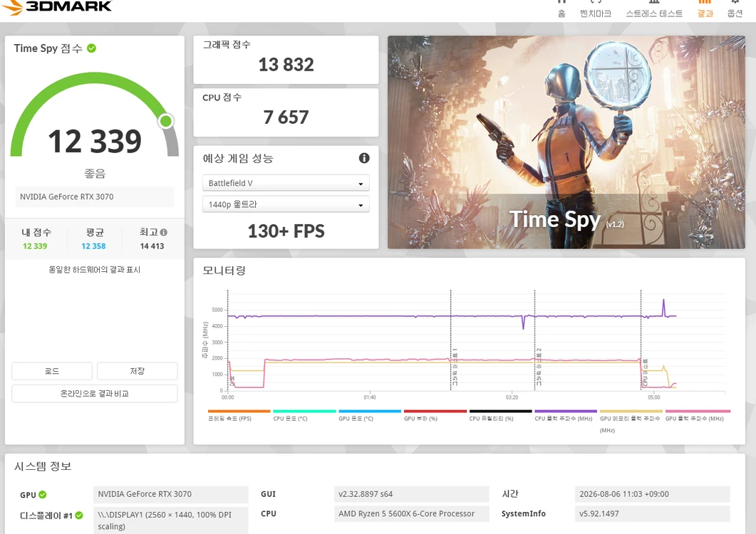Open the 스트레스 테스트 tab
Image resolution: width=756 pixels, height=534 pixels.
(654, 10)
